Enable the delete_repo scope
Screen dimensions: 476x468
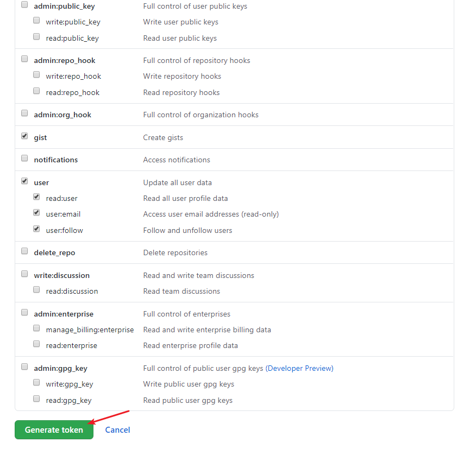click(24, 251)
